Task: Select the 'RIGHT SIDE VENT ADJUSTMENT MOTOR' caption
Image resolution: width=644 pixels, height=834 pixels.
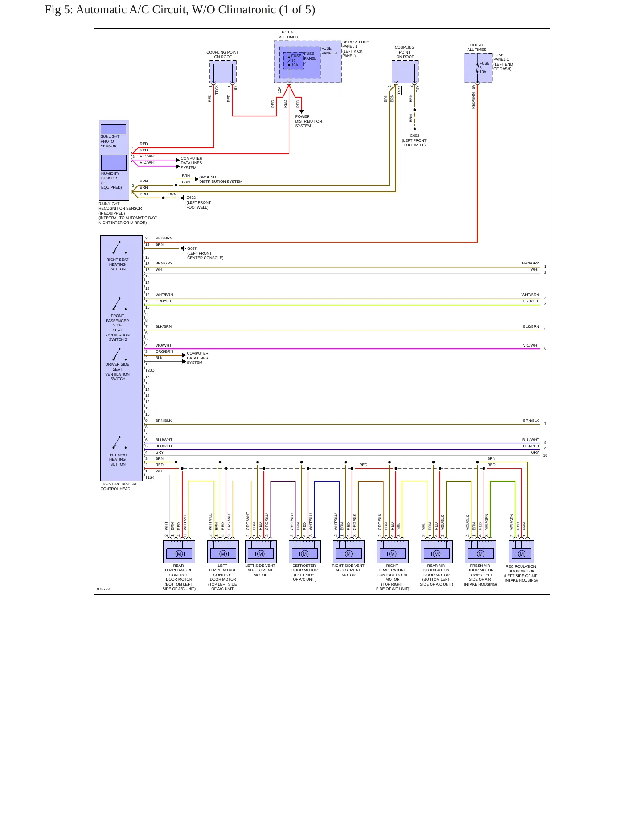Action: point(349,570)
